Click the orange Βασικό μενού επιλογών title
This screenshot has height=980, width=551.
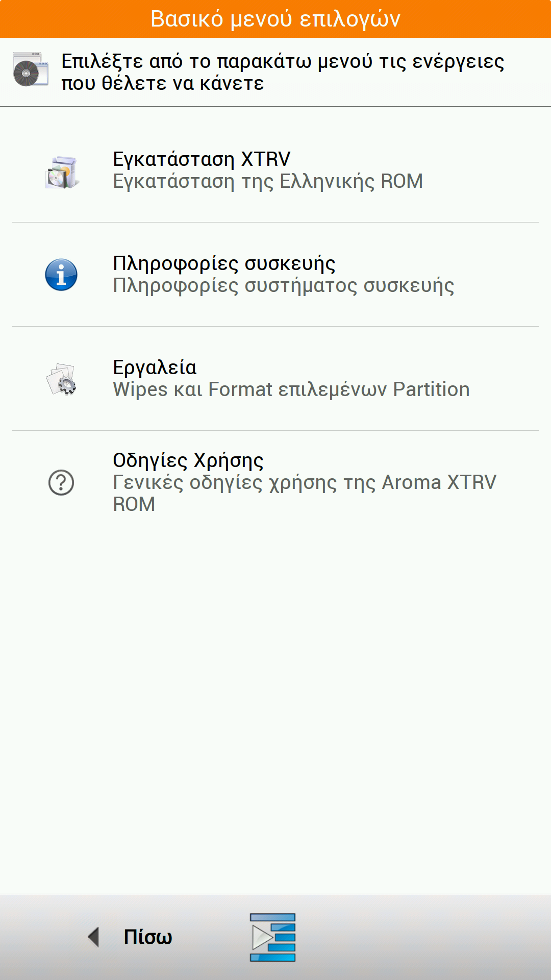coord(275,19)
